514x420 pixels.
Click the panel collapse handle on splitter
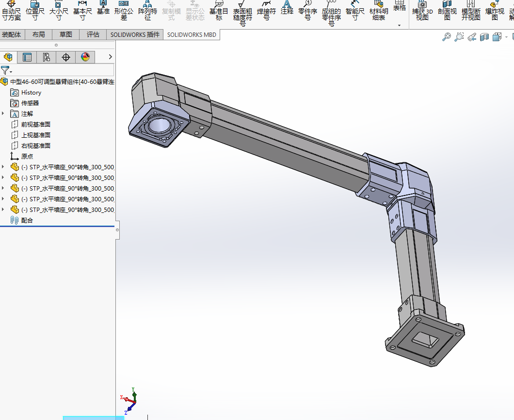tap(117, 230)
